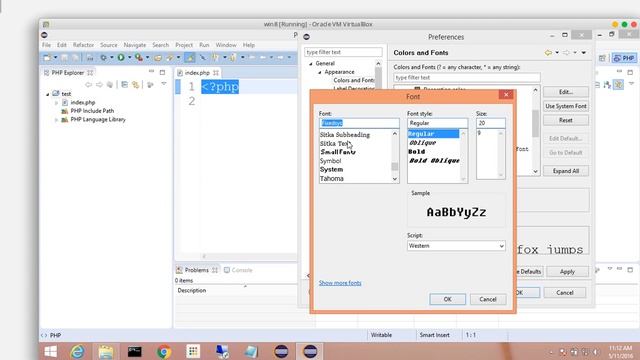Click the Save toolbar icon
Viewport: 640px width, 360px height.
click(x=64, y=58)
